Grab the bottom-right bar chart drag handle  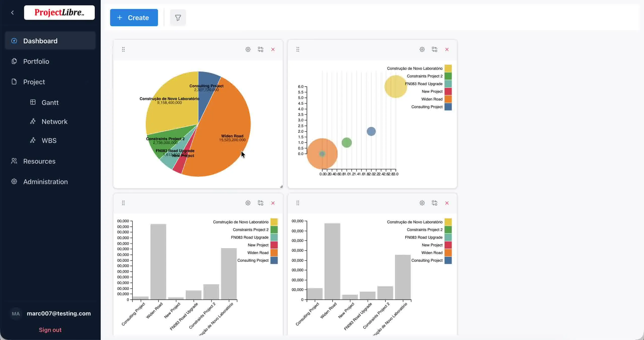[x=298, y=203]
